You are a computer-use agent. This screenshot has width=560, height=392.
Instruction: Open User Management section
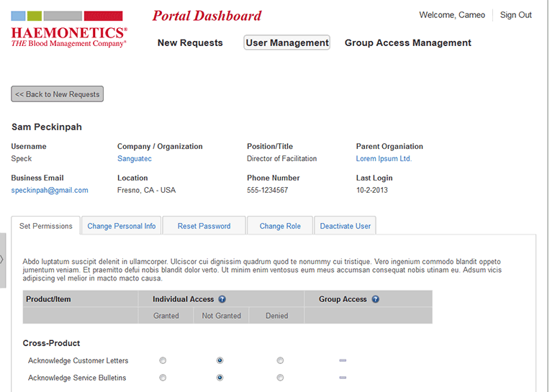coord(286,42)
